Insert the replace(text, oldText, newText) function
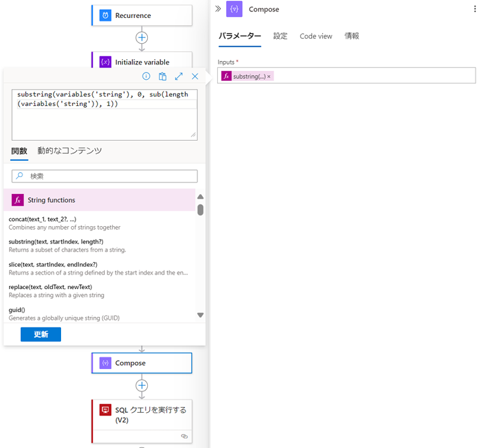 99,291
